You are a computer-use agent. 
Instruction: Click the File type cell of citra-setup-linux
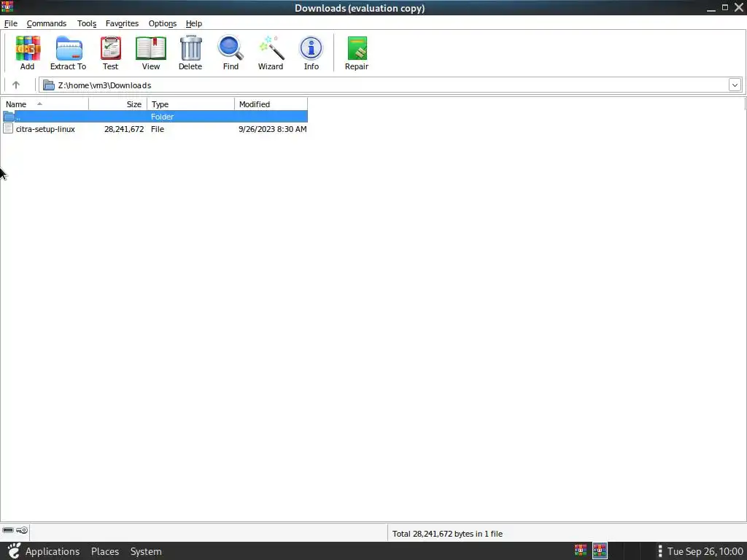[158, 129]
